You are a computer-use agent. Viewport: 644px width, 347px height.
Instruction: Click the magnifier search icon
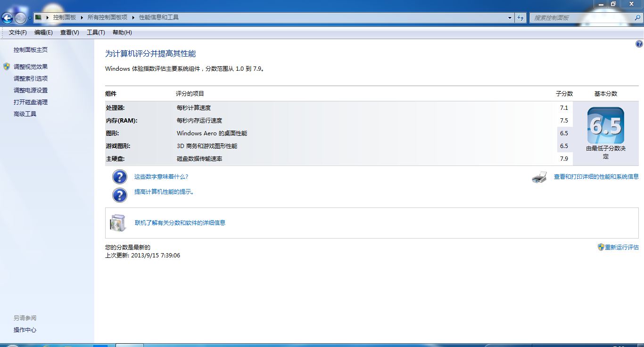[x=637, y=17]
